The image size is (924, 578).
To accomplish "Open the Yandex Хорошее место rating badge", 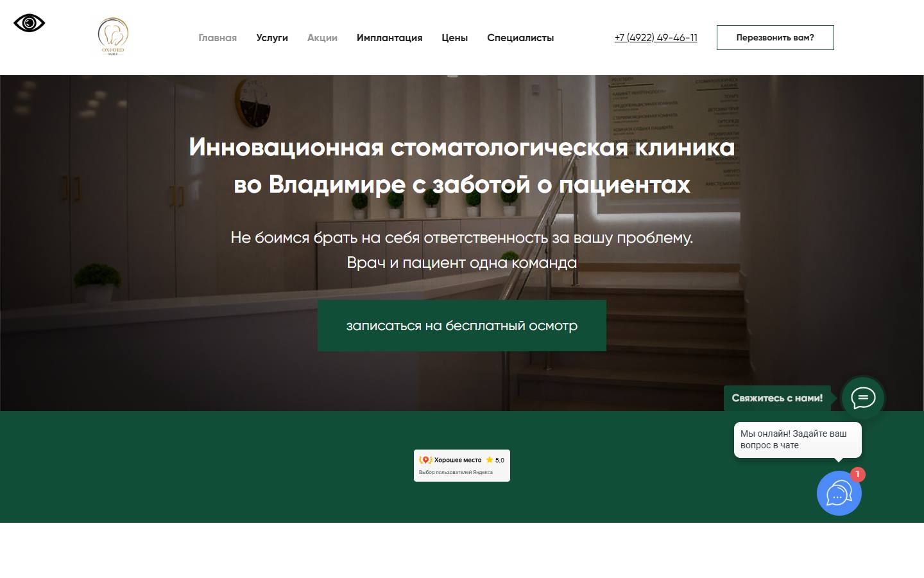I will [x=462, y=466].
